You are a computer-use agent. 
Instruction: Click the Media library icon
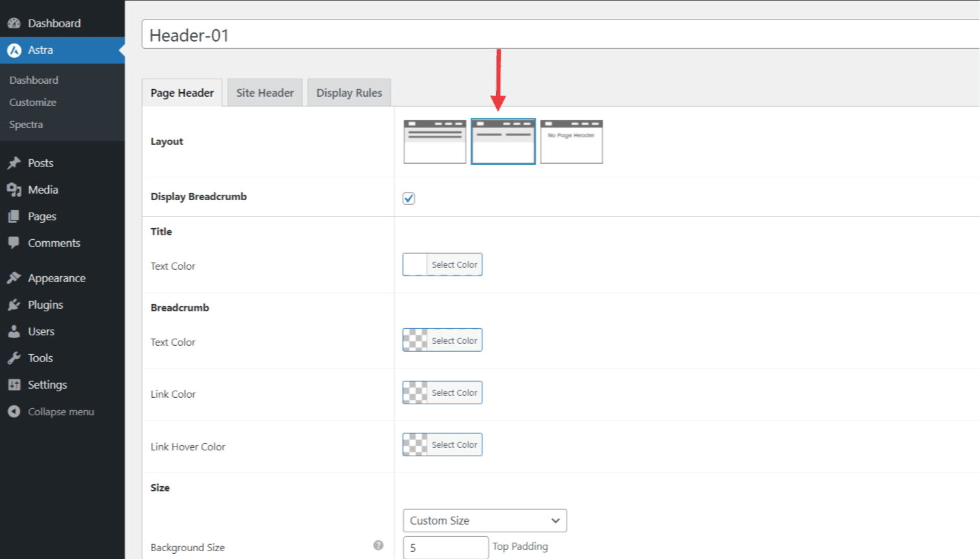click(x=14, y=190)
